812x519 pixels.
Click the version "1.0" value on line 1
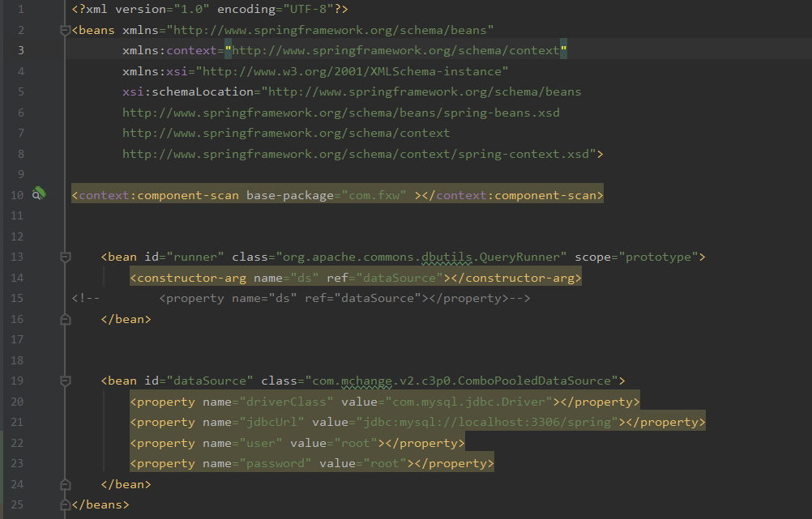point(191,10)
